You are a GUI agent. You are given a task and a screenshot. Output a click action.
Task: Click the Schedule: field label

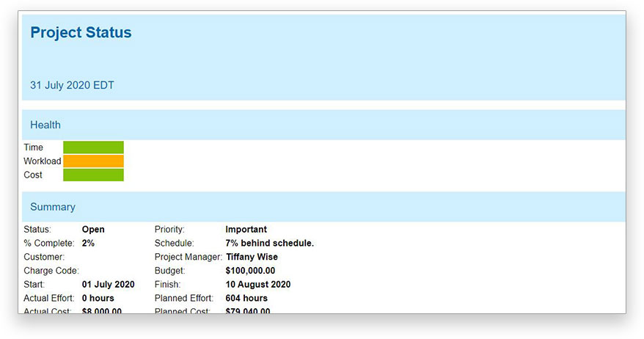click(x=174, y=243)
